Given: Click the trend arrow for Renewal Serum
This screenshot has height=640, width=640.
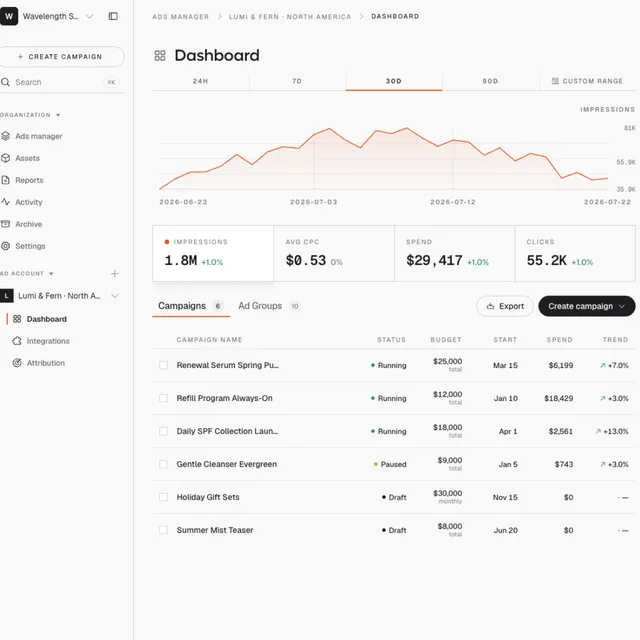Looking at the screenshot, I should point(602,365).
